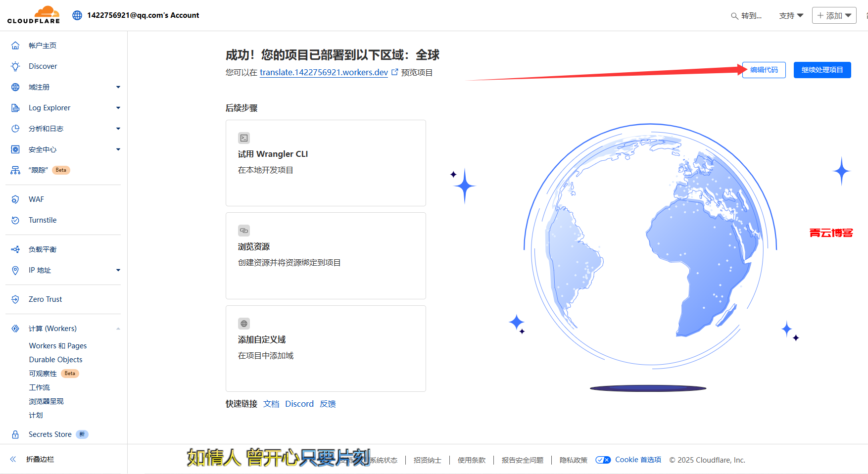Screen dimensions: 868x474
Task: Click the Wrangler CLI terminal icon
Action: coord(244,138)
